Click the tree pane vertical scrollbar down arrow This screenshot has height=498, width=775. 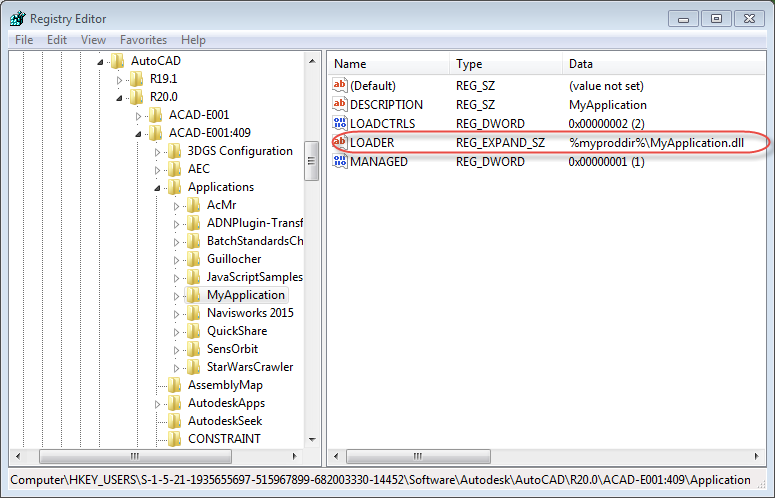point(311,440)
